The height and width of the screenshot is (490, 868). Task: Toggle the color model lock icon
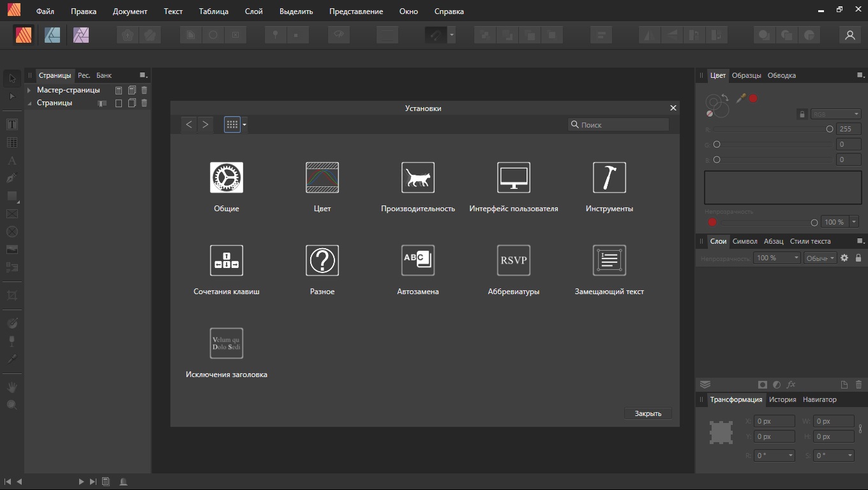(802, 114)
